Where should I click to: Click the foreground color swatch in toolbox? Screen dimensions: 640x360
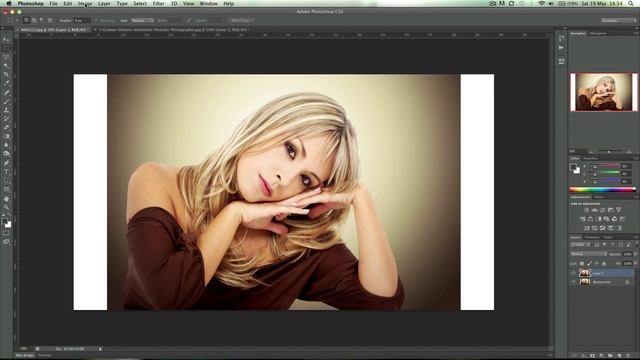pyautogui.click(x=4, y=221)
